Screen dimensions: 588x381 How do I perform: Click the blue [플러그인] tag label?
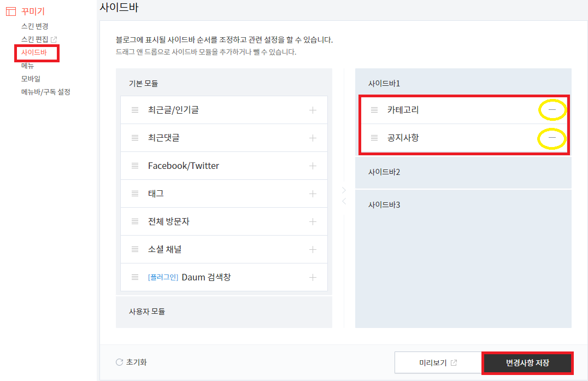pos(163,278)
